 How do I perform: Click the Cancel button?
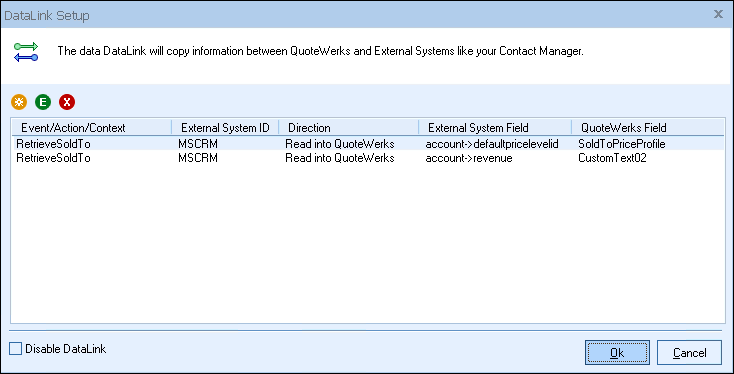tap(690, 352)
